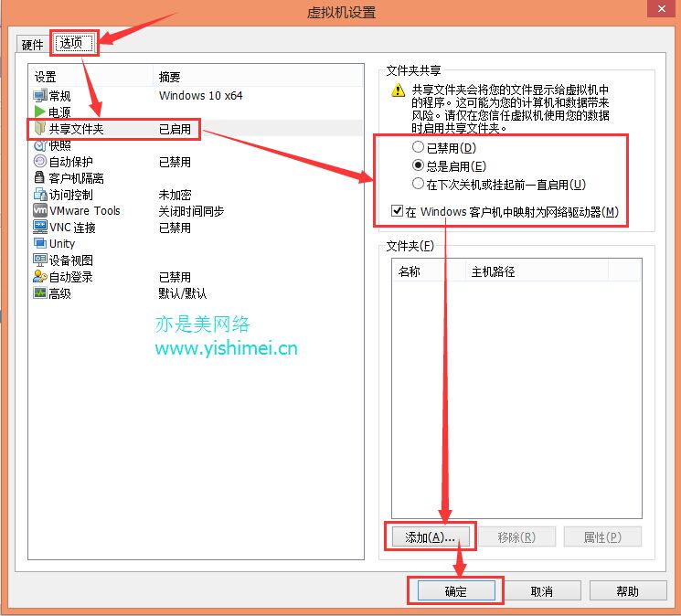
Task: Select the 常规 row text
Action: point(59,95)
